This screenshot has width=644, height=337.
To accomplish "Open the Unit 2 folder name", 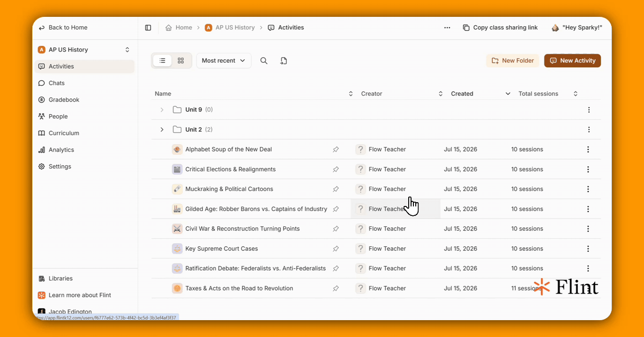I will coord(194,130).
